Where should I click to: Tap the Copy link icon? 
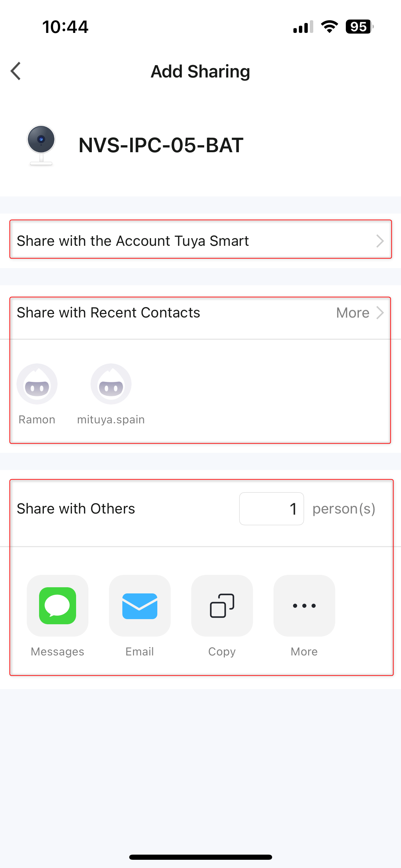click(x=222, y=605)
